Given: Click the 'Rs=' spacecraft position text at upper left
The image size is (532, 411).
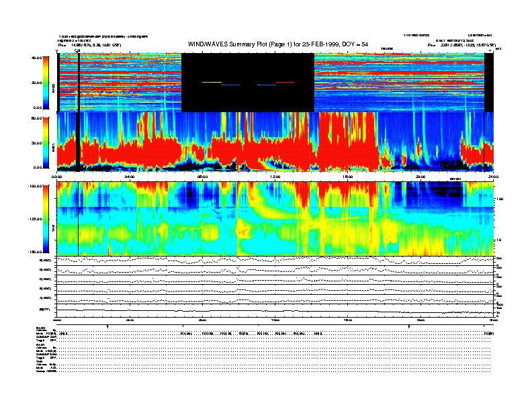Looking at the screenshot, I should click(89, 45).
